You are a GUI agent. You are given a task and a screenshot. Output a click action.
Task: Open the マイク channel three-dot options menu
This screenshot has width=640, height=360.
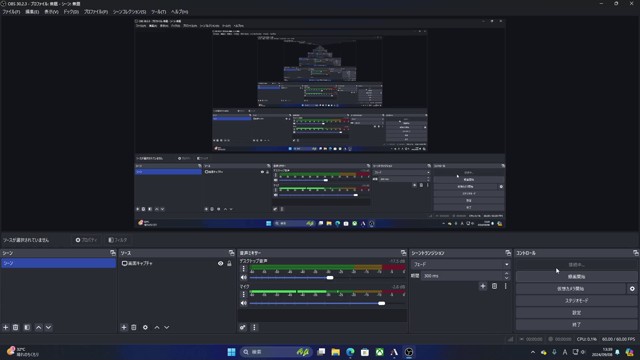coord(244,294)
